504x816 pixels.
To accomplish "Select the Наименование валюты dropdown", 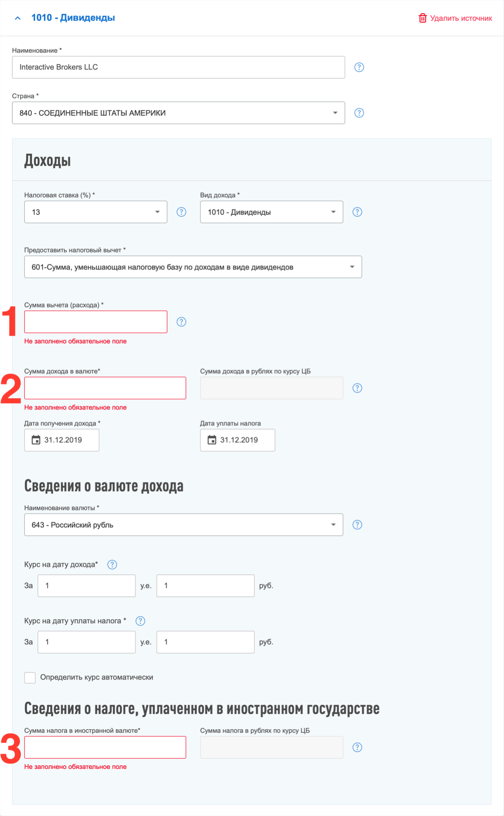I will pyautogui.click(x=183, y=524).
